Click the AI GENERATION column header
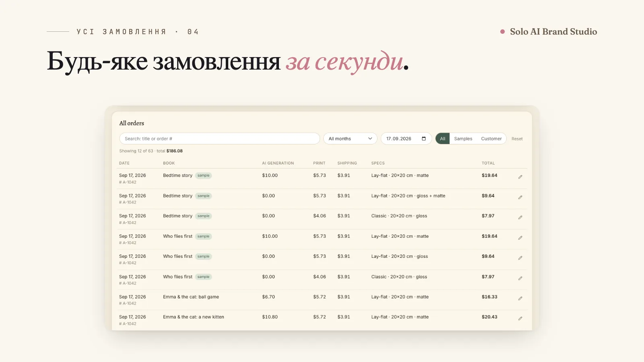This screenshot has height=362, width=644. coord(278,163)
